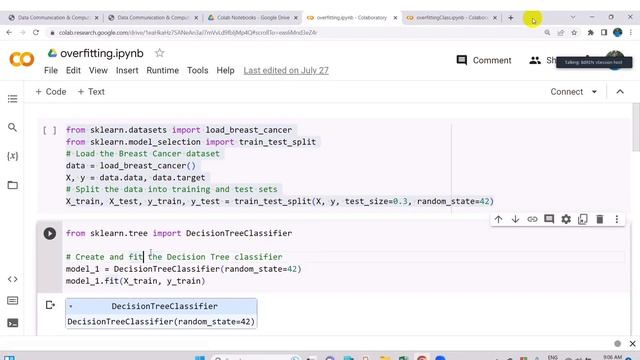The height and width of the screenshot is (360, 640).
Task: Open more cell actions menu
Action: [x=617, y=219]
